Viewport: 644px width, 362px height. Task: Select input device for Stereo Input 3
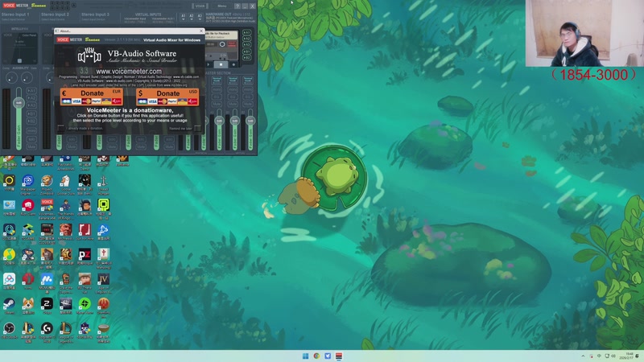pos(95,19)
